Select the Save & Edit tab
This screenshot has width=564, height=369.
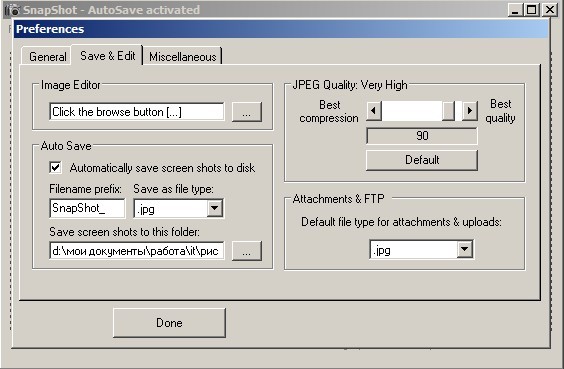click(107, 55)
